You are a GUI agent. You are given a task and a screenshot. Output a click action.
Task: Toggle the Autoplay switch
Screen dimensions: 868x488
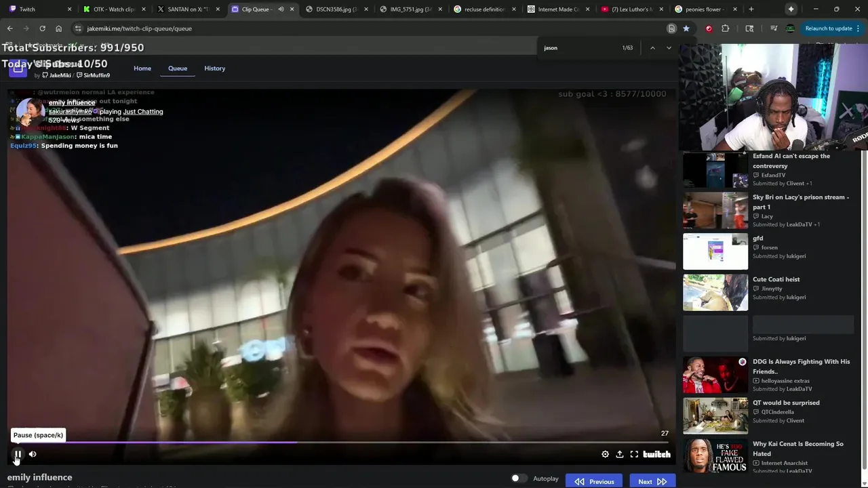(x=519, y=479)
